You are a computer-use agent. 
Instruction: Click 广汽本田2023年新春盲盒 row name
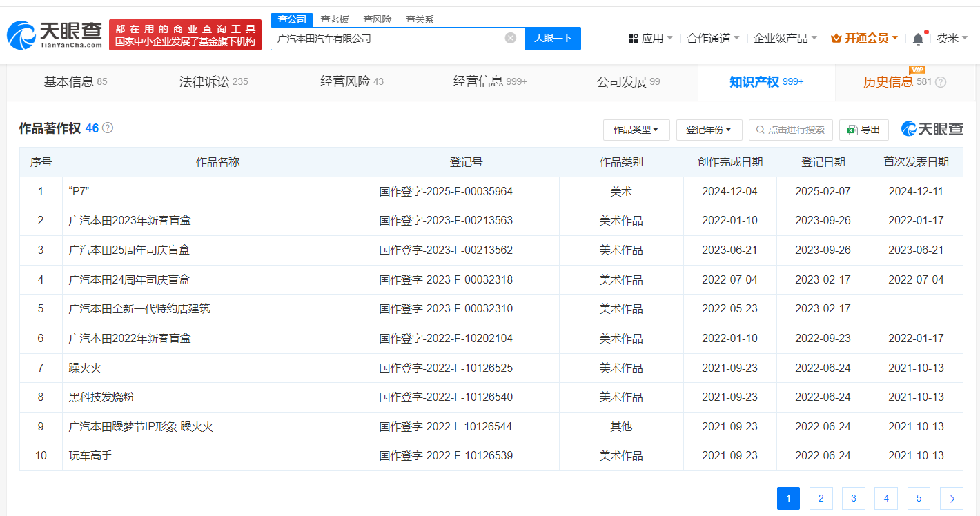[130, 221]
